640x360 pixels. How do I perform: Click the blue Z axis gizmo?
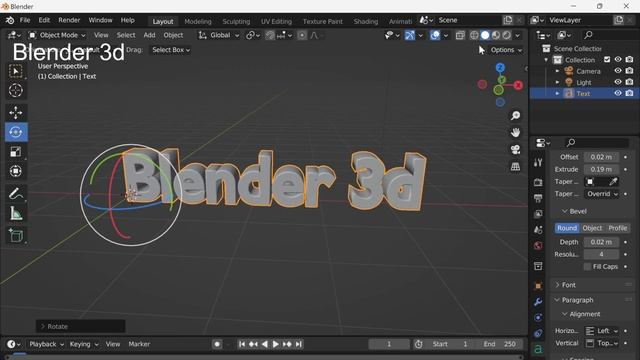tap(500, 67)
